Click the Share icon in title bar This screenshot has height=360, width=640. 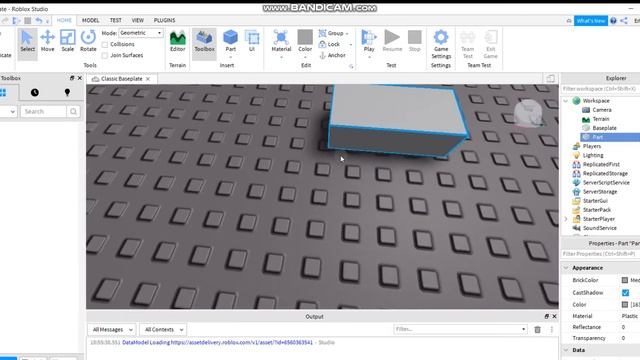coord(624,20)
